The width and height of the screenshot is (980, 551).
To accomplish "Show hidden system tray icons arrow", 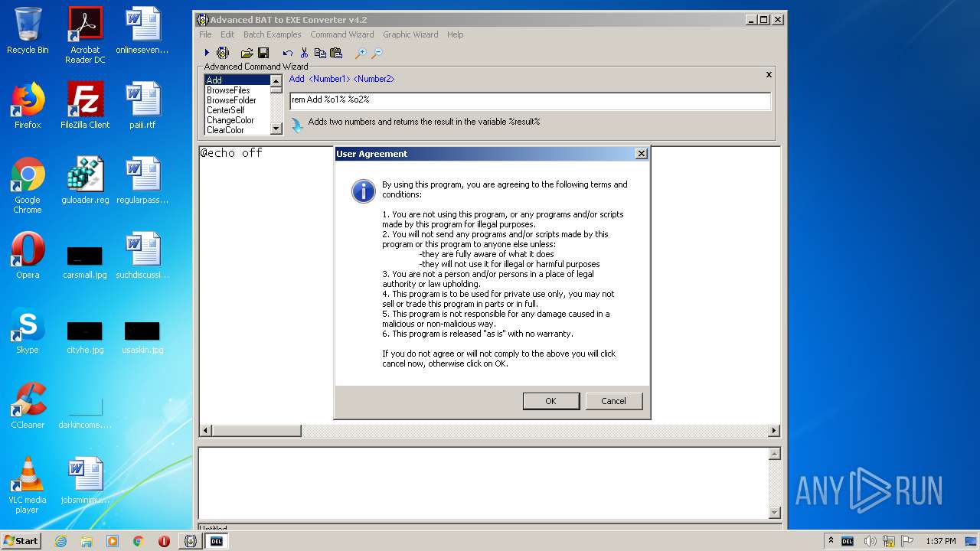I will click(x=831, y=541).
